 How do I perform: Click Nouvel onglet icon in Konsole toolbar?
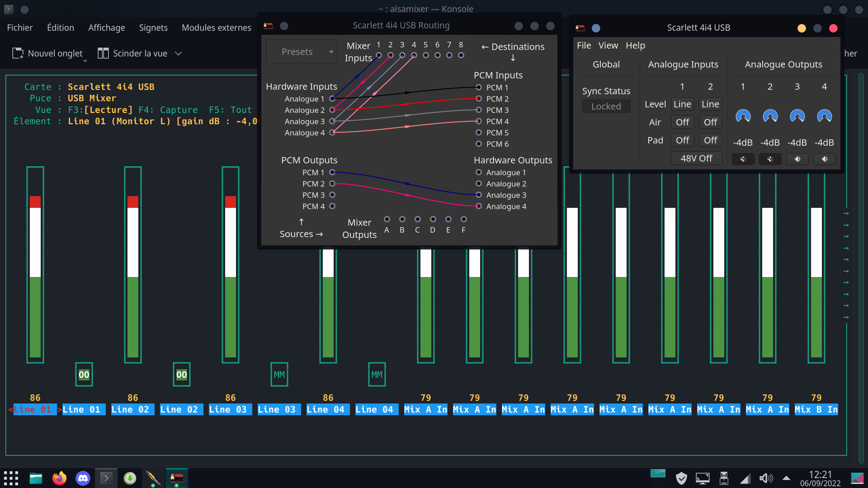tap(18, 53)
